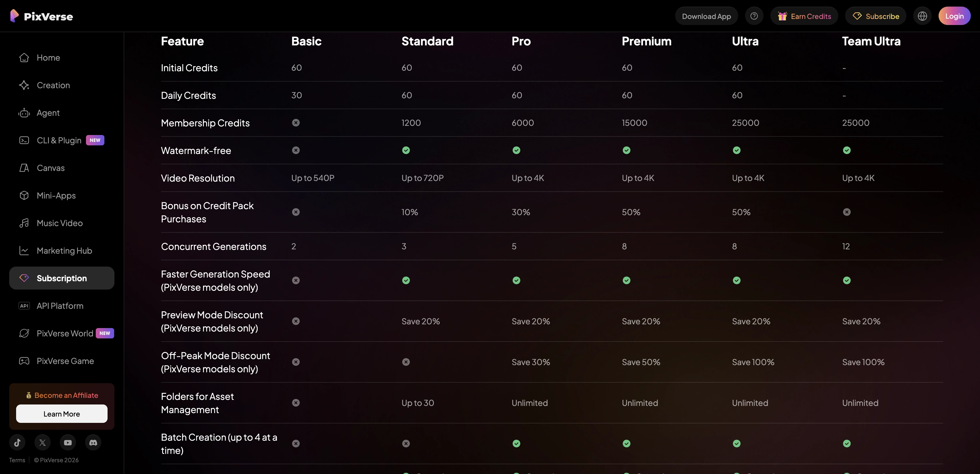This screenshot has width=980, height=474.
Task: Click the 'Up to 540P' resolution cell
Action: (313, 178)
